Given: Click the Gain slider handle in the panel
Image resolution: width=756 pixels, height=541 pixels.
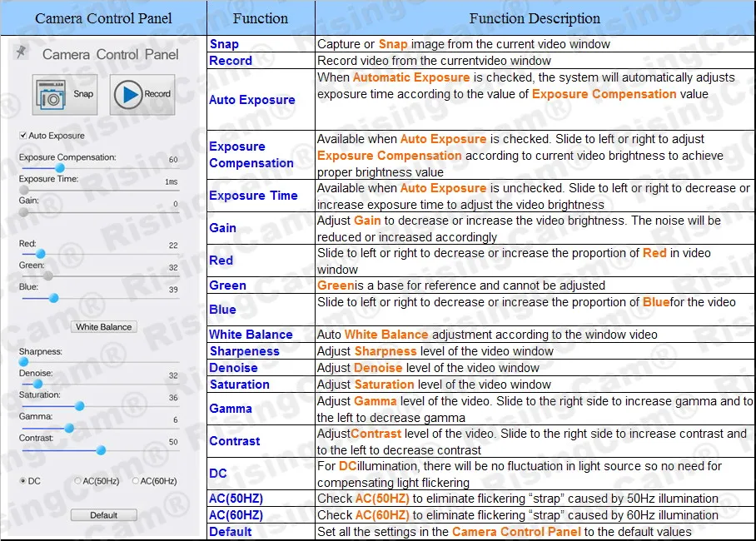Looking at the screenshot, I should tap(23, 212).
